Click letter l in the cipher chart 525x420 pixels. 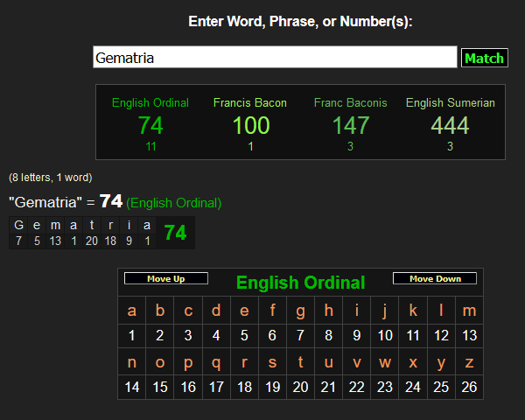pyautogui.click(x=441, y=311)
